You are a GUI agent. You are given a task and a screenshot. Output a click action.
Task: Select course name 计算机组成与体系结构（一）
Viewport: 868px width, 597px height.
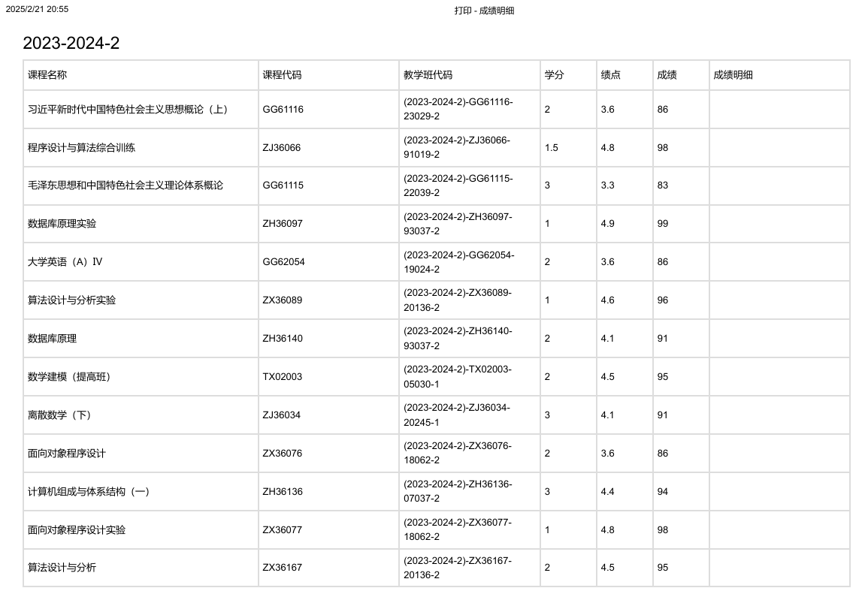point(89,491)
